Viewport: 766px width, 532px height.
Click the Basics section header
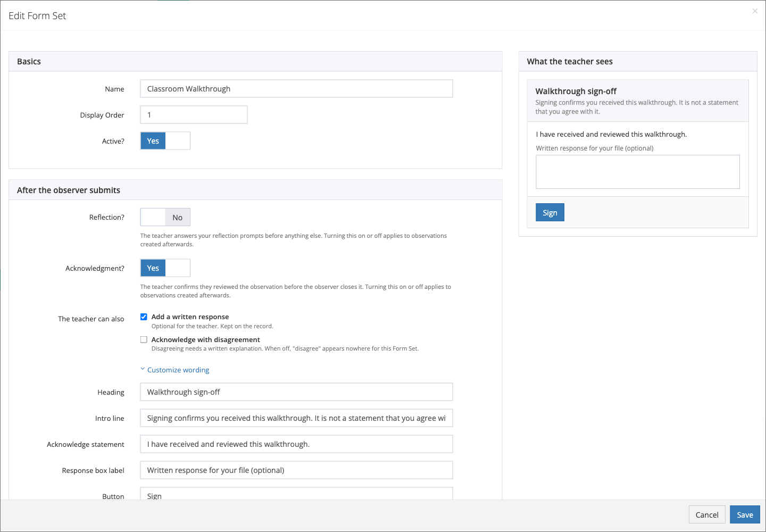tap(255, 62)
